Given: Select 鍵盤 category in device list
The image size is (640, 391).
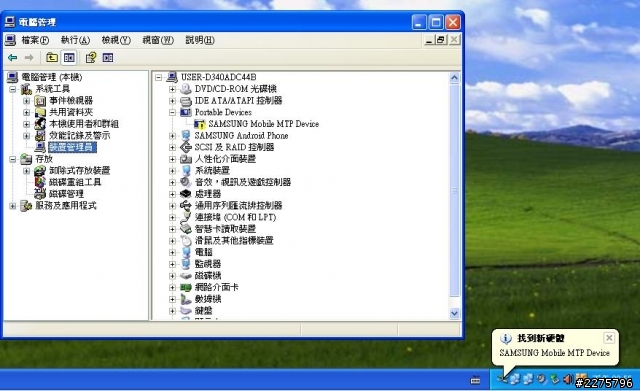Looking at the screenshot, I should pos(203,311).
